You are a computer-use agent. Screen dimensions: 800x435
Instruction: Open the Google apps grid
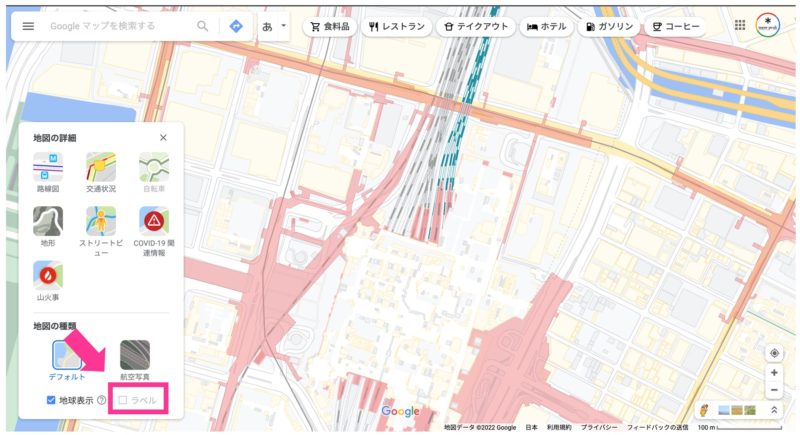pos(740,26)
